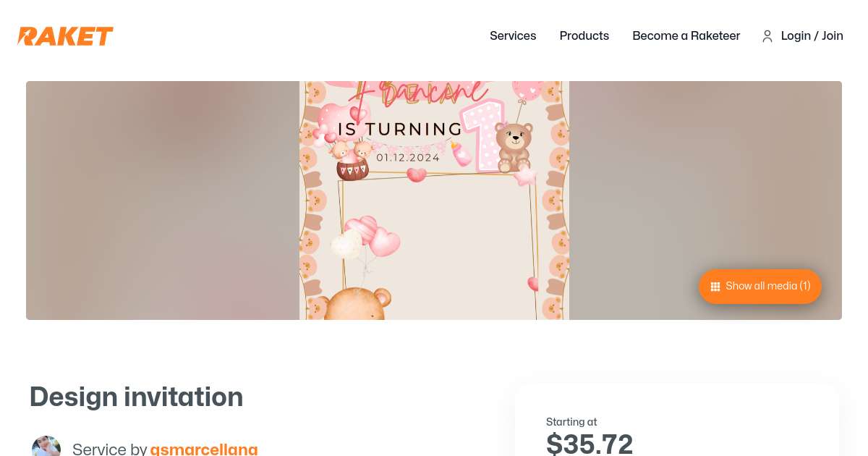Click the Login / Join link

812,36
